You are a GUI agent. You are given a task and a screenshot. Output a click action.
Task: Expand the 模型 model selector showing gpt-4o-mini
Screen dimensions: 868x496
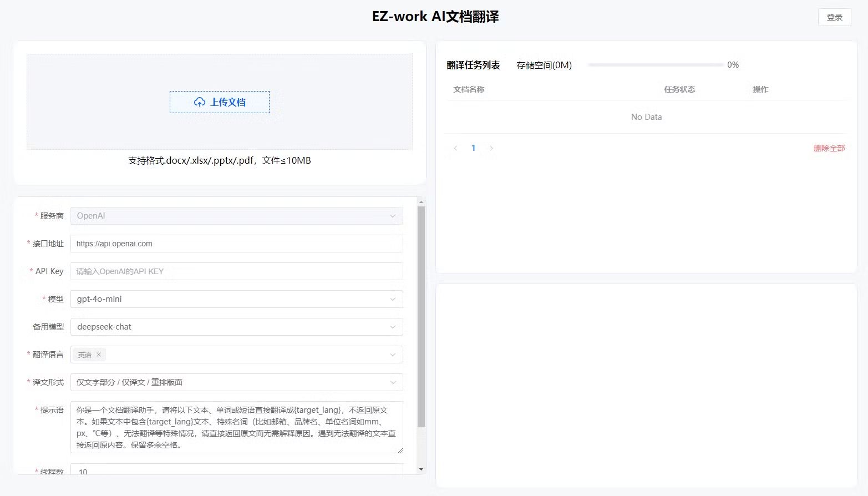pyautogui.click(x=393, y=299)
